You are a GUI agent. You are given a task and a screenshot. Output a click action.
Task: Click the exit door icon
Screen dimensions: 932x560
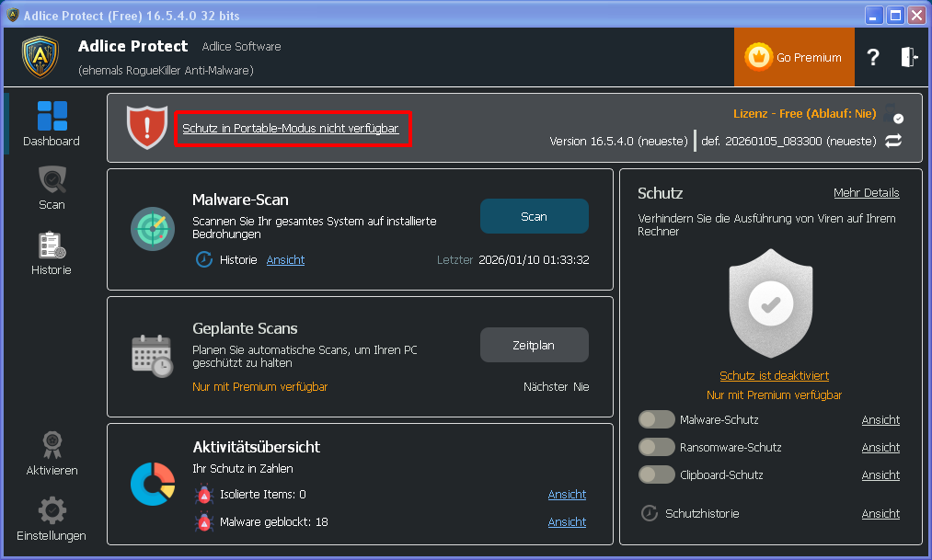[909, 57]
